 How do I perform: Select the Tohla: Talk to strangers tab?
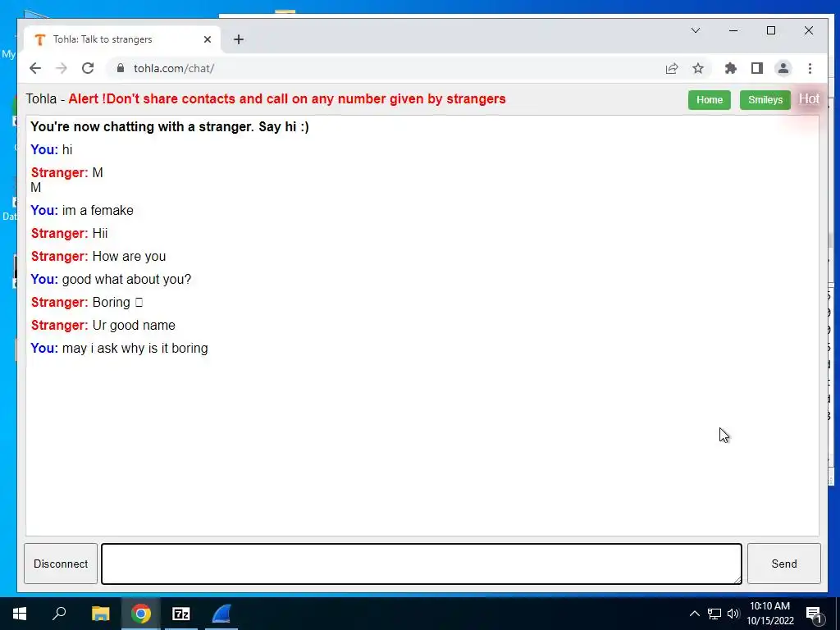point(122,39)
